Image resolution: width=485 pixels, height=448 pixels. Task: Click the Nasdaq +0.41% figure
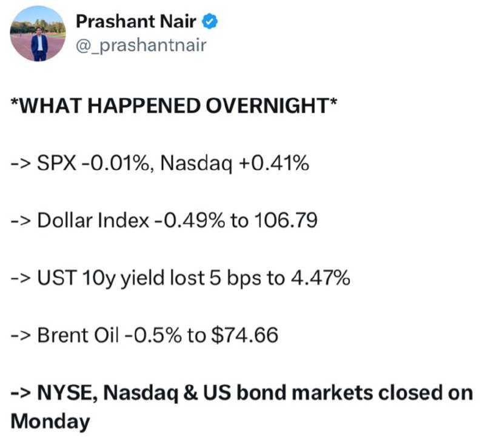pyautogui.click(x=235, y=162)
